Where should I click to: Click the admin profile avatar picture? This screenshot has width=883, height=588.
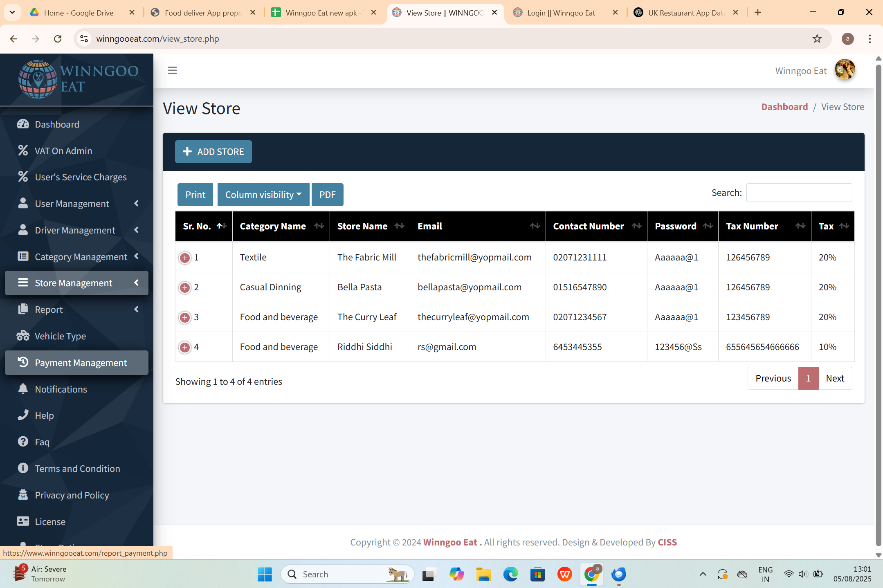(845, 70)
